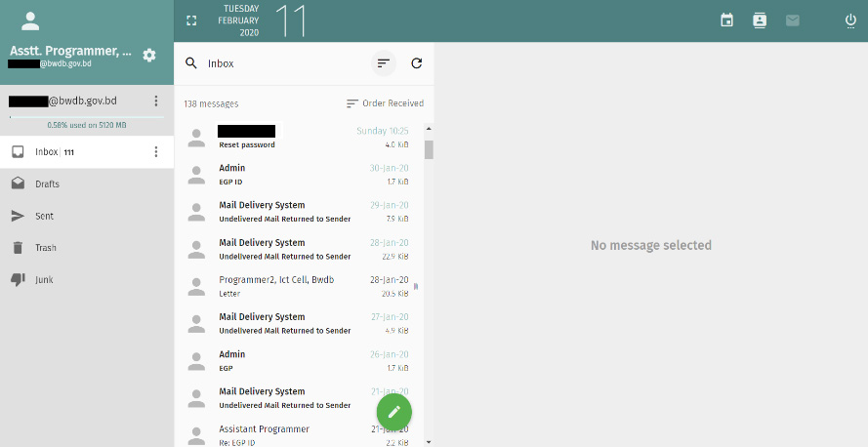The height and width of the screenshot is (447, 868).
Task: Open the Junk folder
Action: pos(44,280)
